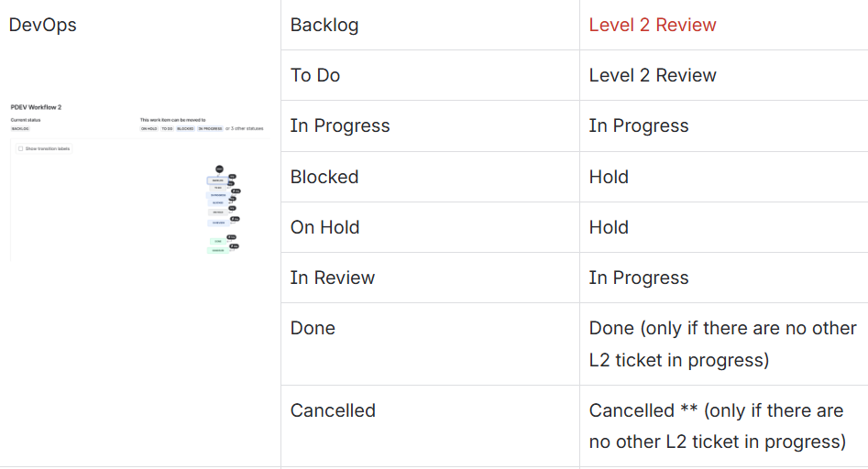Select green Done node in diagram

tap(217, 241)
